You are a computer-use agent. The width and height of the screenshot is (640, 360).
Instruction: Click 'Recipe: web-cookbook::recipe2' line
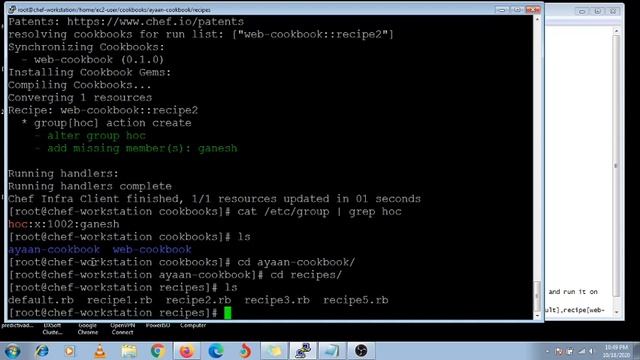click(x=103, y=111)
